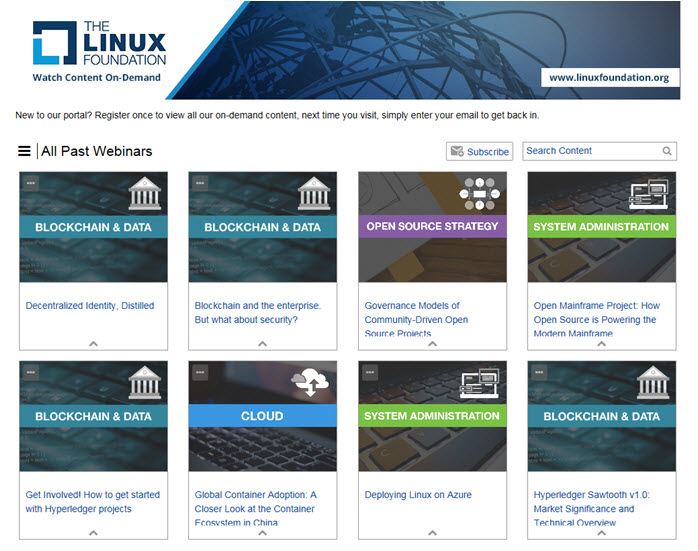Image resolution: width=698 pixels, height=551 pixels.
Task: Select System Administration banner on Azure card
Action: click(432, 416)
